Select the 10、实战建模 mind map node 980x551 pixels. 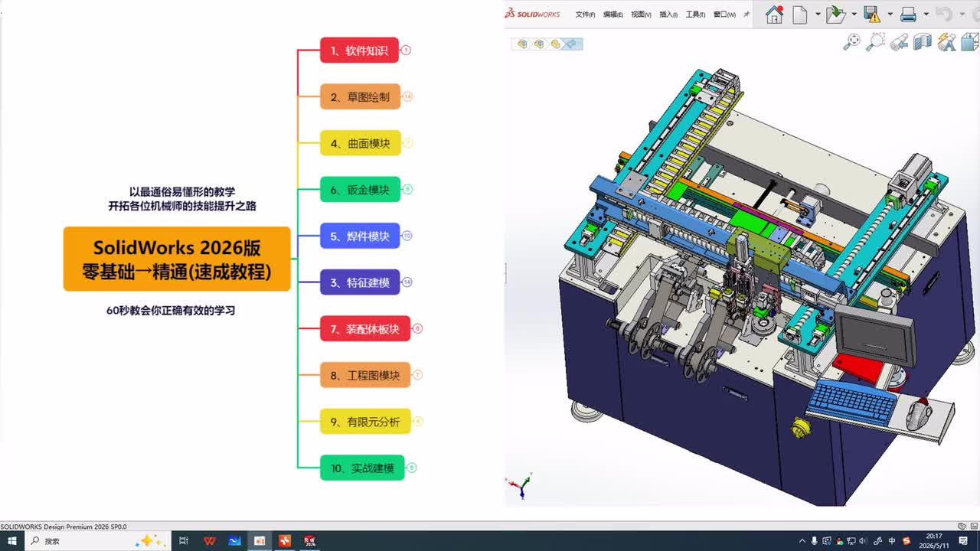tap(362, 468)
